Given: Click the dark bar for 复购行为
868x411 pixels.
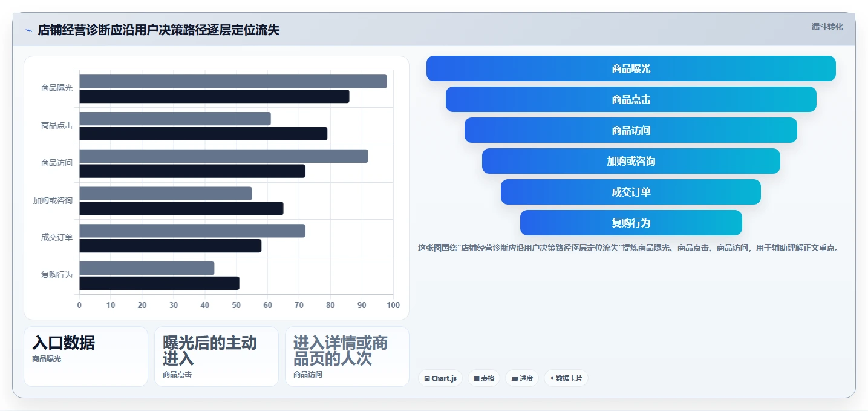Looking at the screenshot, I should coord(159,283).
